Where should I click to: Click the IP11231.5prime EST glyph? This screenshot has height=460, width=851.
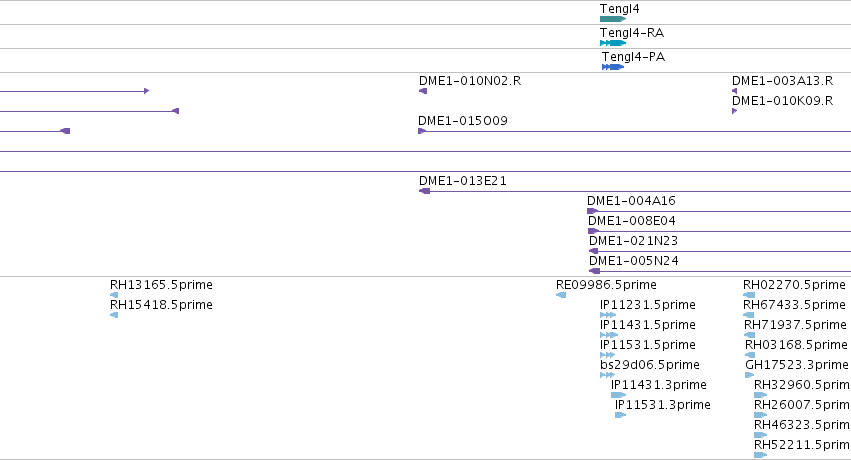(x=608, y=315)
